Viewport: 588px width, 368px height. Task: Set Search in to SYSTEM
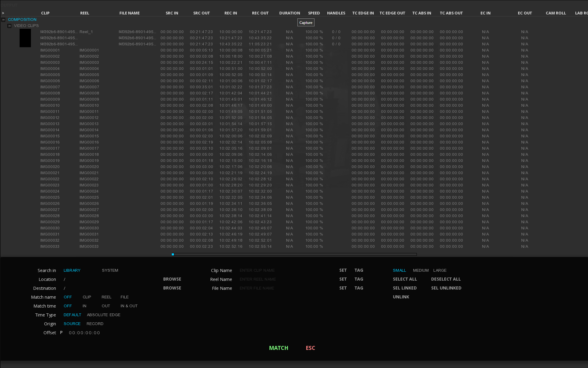[110, 270]
